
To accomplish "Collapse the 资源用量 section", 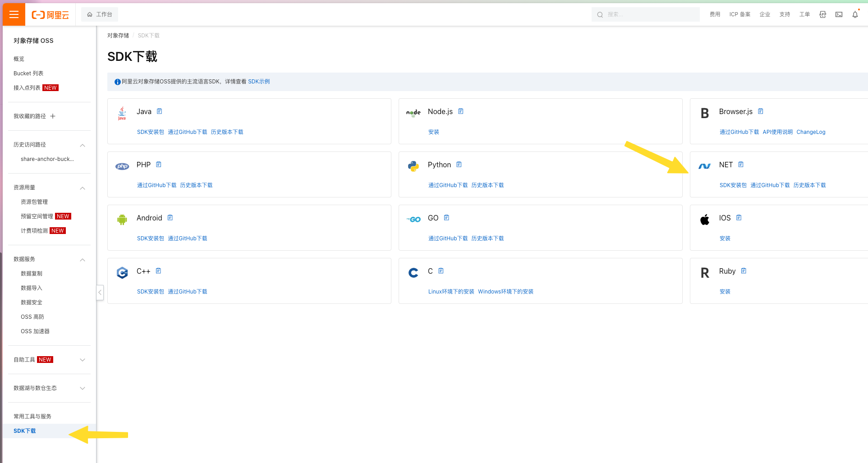I will [x=83, y=188].
